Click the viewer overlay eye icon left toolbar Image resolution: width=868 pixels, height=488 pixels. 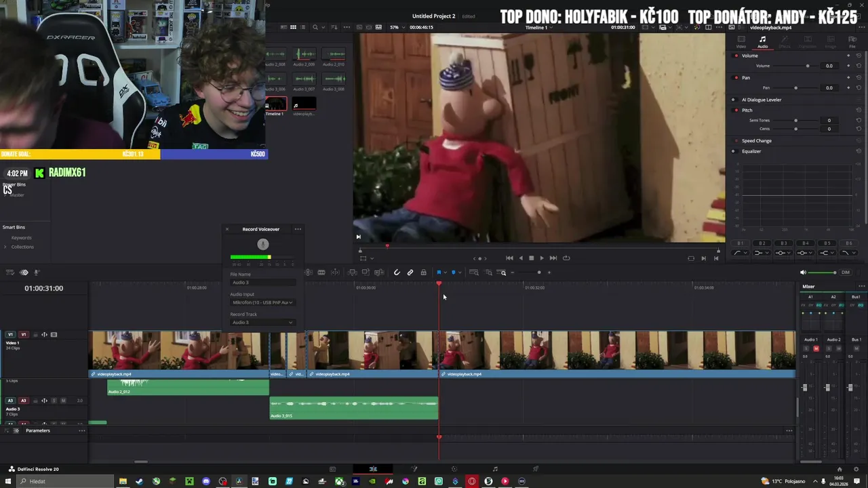[x=24, y=272]
